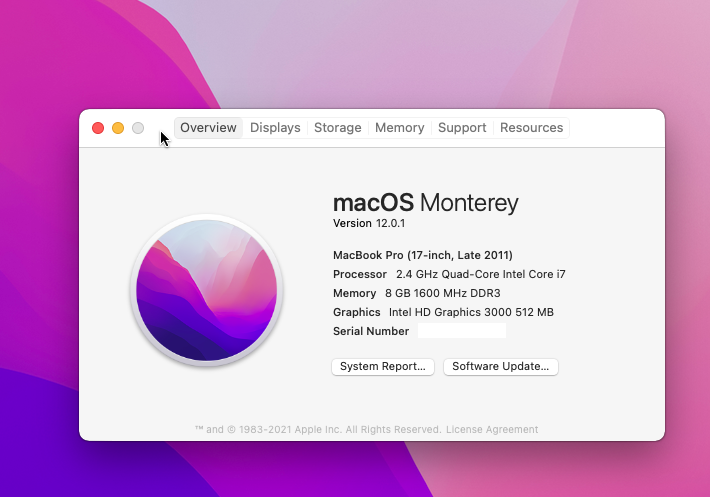
Task: Click the 'Processor' label
Action: (360, 274)
